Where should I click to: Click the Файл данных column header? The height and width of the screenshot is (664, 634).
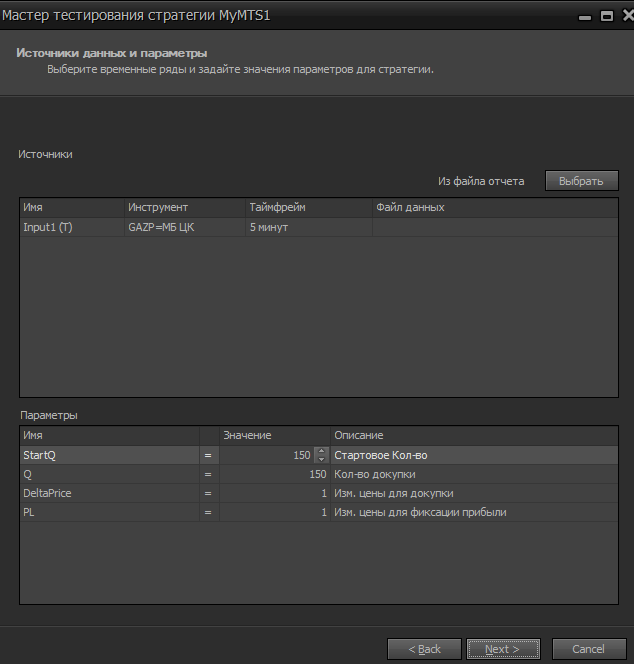click(495, 208)
